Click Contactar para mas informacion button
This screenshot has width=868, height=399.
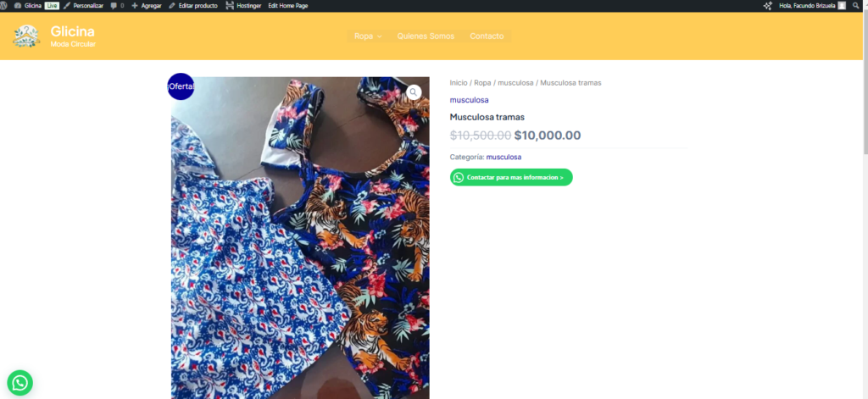(511, 177)
